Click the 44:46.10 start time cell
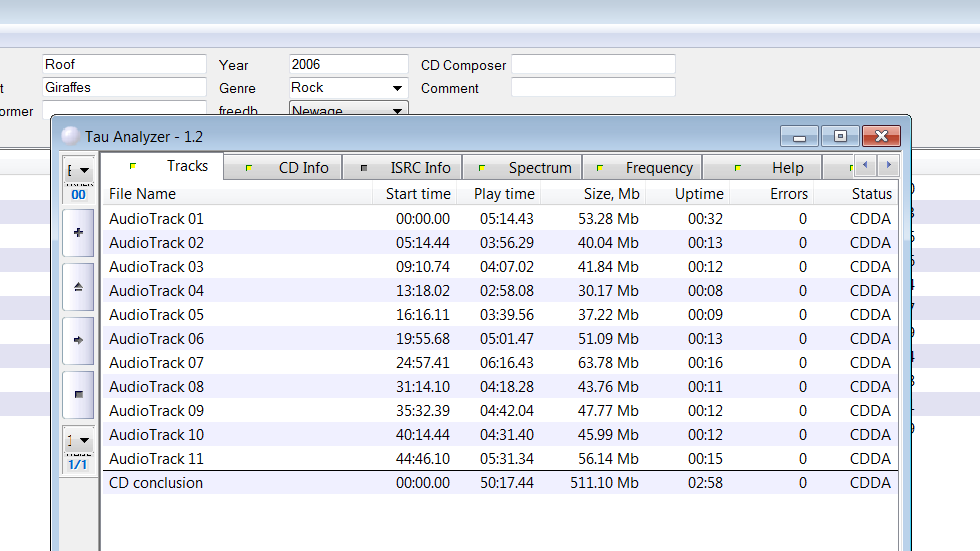 point(422,459)
